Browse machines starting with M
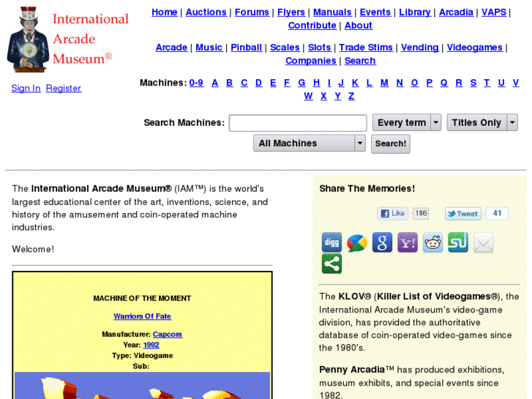This screenshot has width=532, height=399. pyautogui.click(x=384, y=83)
